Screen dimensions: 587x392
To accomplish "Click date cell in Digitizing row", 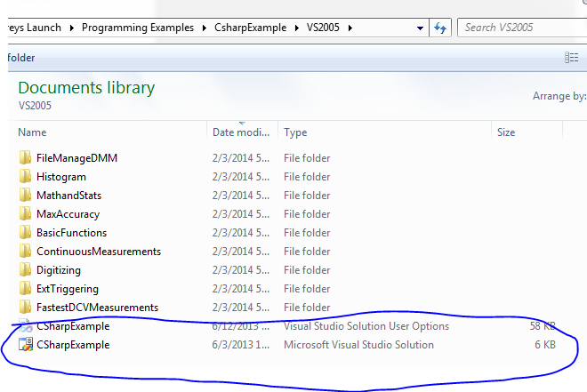I will 241,270.
